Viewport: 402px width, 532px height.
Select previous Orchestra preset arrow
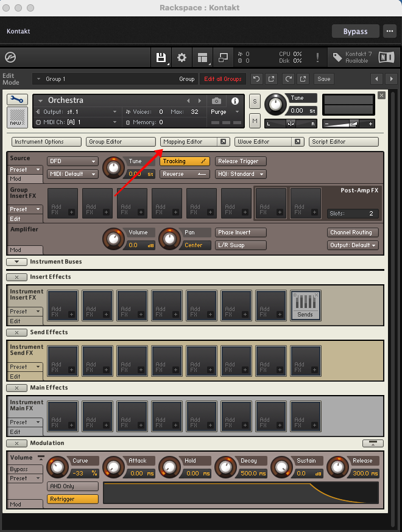click(x=189, y=101)
